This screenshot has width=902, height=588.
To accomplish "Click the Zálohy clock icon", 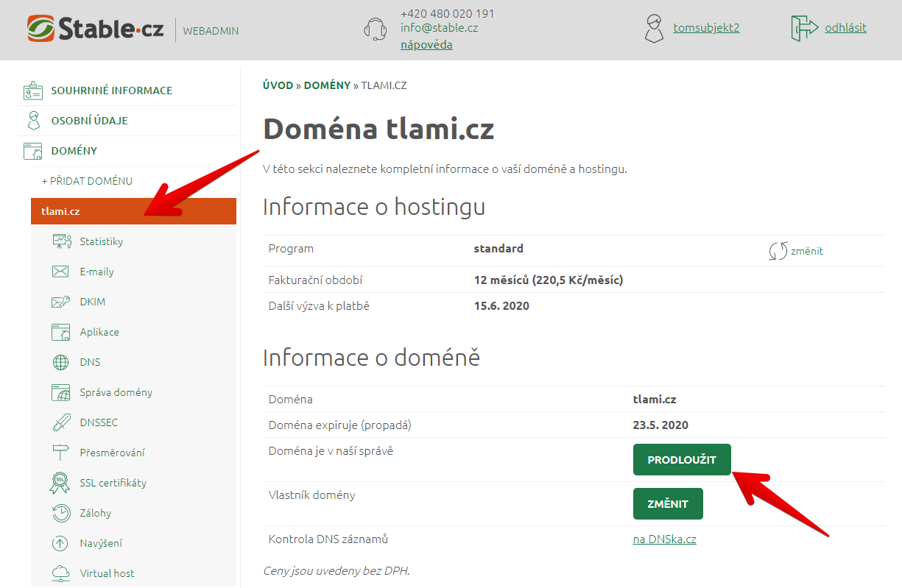I will 60,513.
